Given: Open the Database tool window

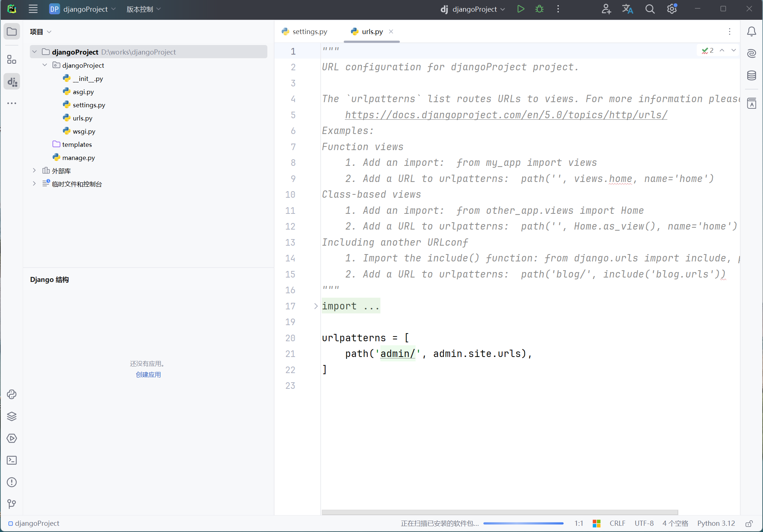Looking at the screenshot, I should [x=752, y=75].
